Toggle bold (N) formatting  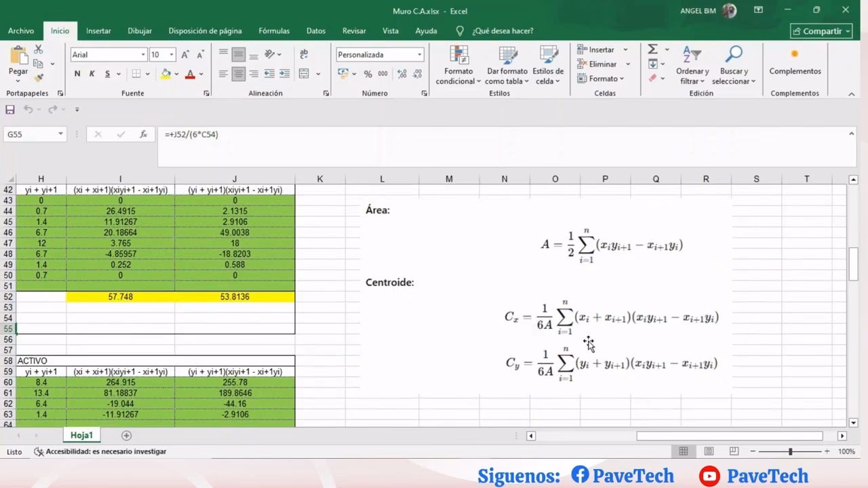(77, 74)
